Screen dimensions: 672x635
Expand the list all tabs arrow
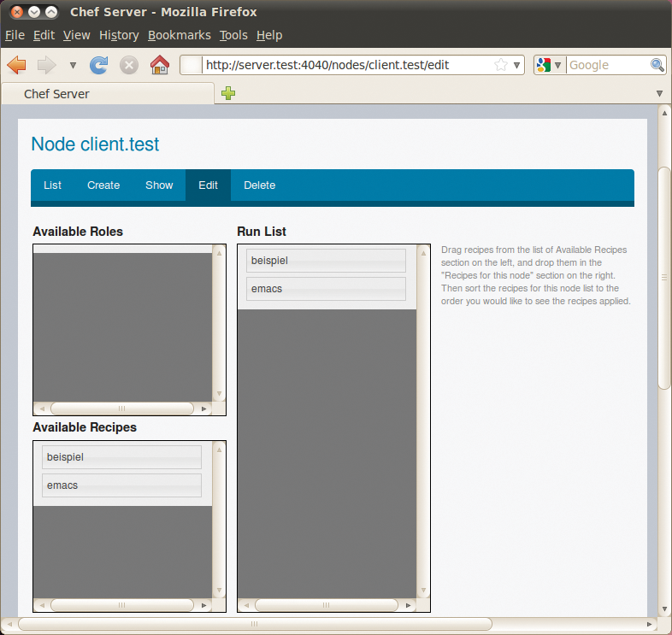tap(659, 93)
